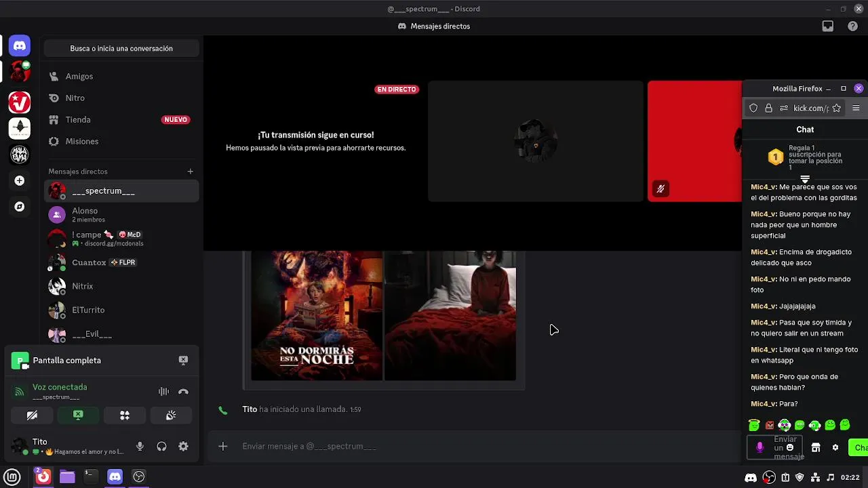This screenshot has height=488, width=868.
Task: Open Firefox hamburger menu
Action: (856, 108)
